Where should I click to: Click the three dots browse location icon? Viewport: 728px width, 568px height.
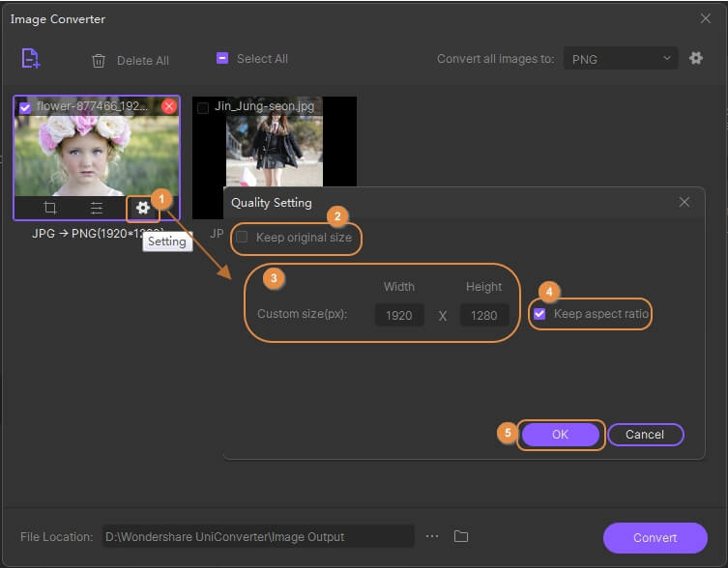click(x=432, y=536)
